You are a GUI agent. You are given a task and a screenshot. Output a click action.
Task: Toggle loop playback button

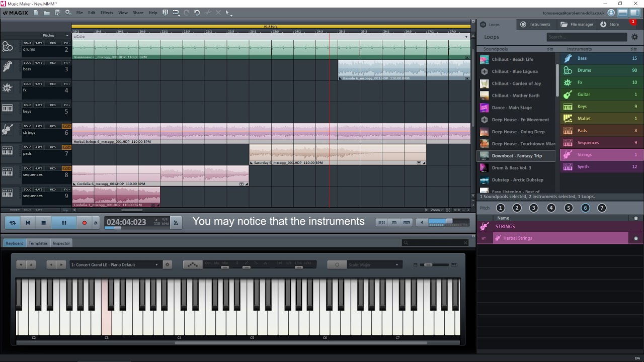(13, 223)
